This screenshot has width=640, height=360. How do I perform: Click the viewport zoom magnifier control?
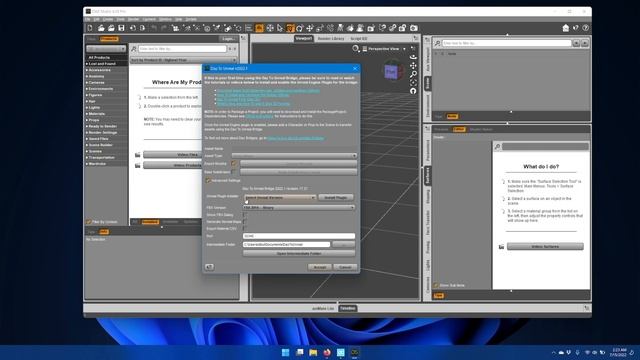tap(413, 74)
